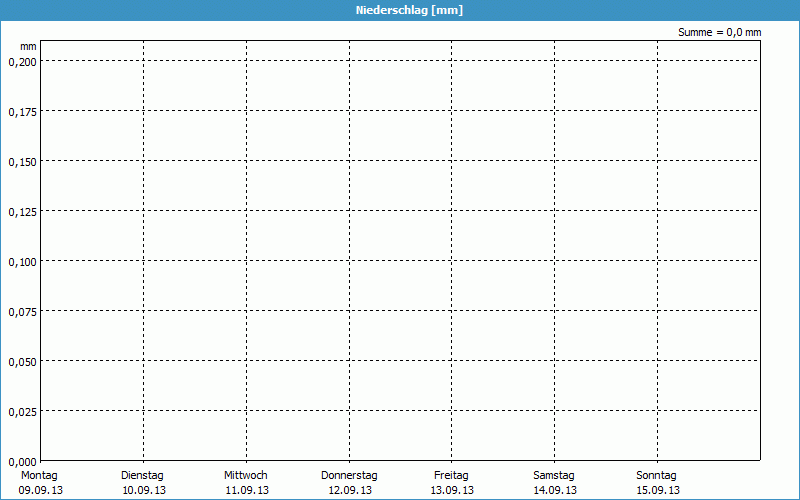The width and height of the screenshot is (800, 500).
Task: Click the 0,075 y-axis value
Action: 23,312
